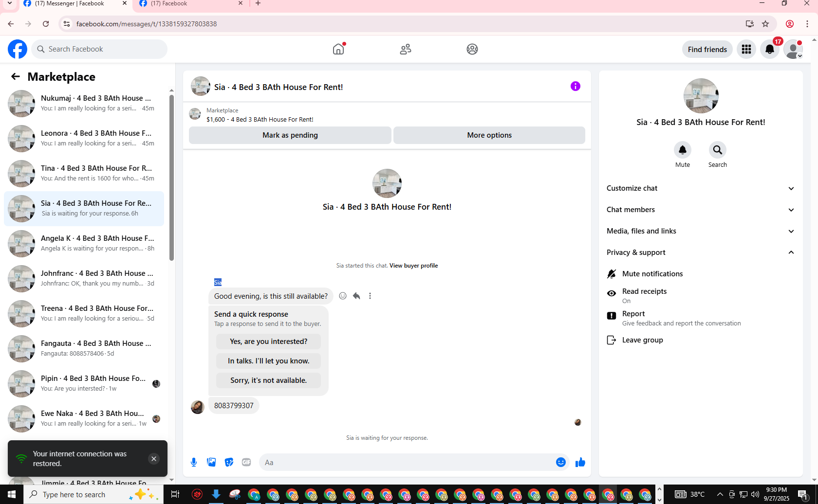Open the Facebook menu grid icon
The height and width of the screenshot is (504, 818).
point(746,49)
